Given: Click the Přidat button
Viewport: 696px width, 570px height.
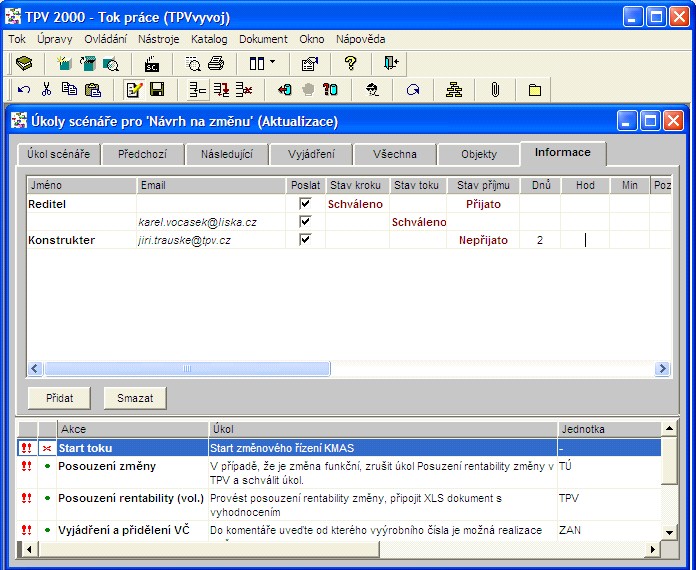Looking at the screenshot, I should tap(59, 398).
